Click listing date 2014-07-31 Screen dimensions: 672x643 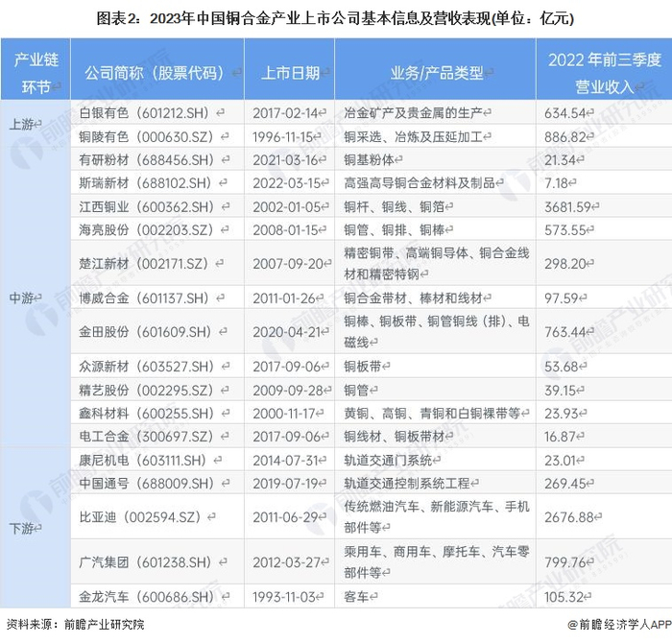click(285, 461)
